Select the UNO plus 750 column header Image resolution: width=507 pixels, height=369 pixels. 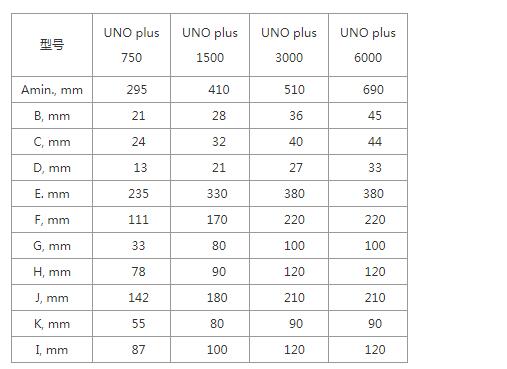click(x=131, y=45)
